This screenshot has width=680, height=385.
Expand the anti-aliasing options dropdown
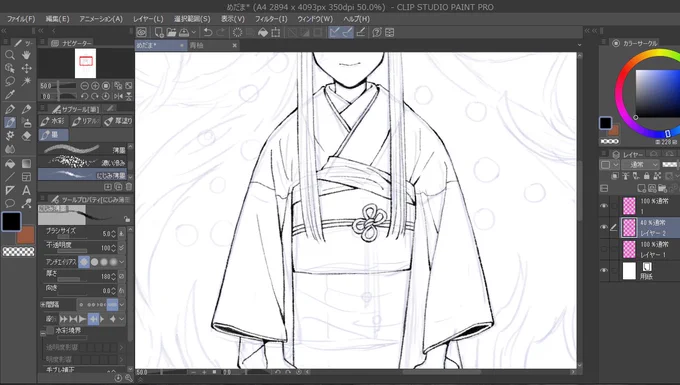coord(122,262)
